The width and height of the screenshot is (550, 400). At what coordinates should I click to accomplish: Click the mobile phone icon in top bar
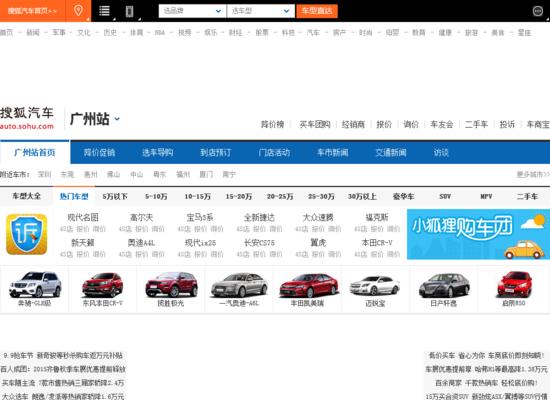(x=129, y=11)
